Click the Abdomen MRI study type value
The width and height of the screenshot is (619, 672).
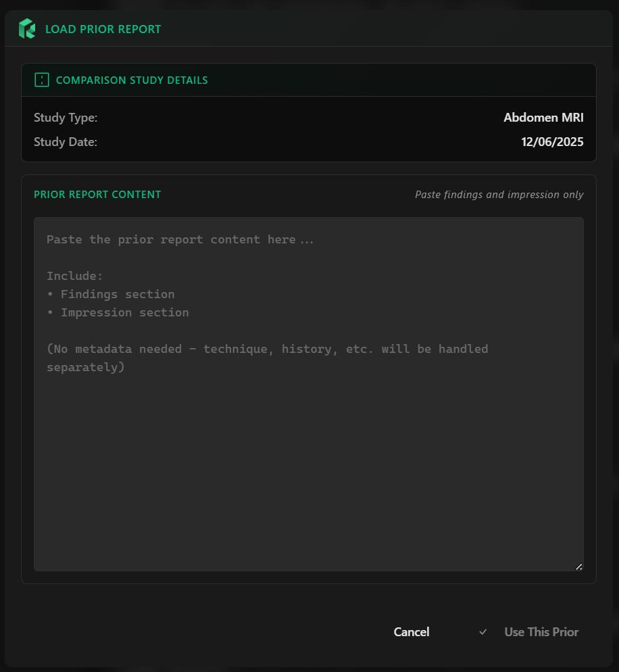543,118
